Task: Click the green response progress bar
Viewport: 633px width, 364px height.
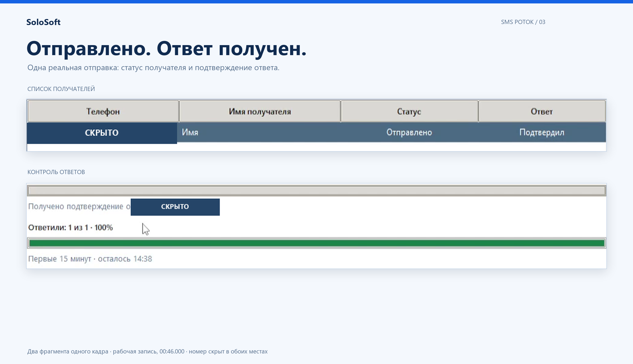Action: 316,243
